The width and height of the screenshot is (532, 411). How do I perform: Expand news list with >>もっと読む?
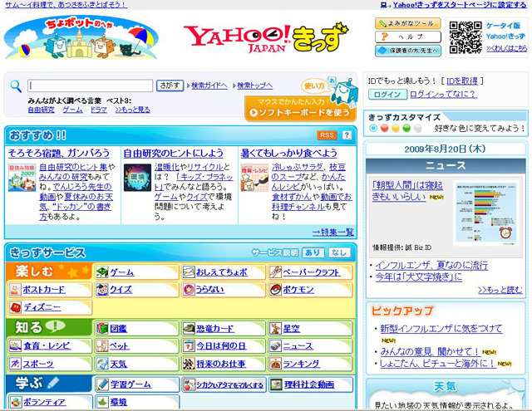[x=500, y=290]
